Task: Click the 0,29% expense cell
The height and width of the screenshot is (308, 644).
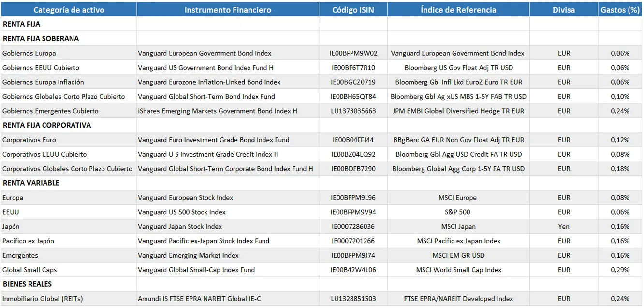Action: click(x=620, y=270)
